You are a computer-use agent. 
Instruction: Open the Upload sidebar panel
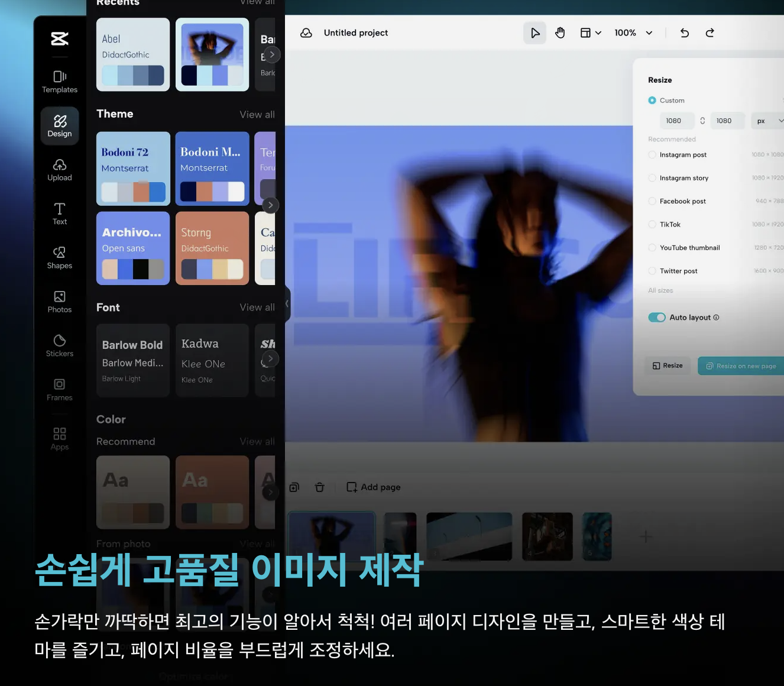tap(60, 170)
